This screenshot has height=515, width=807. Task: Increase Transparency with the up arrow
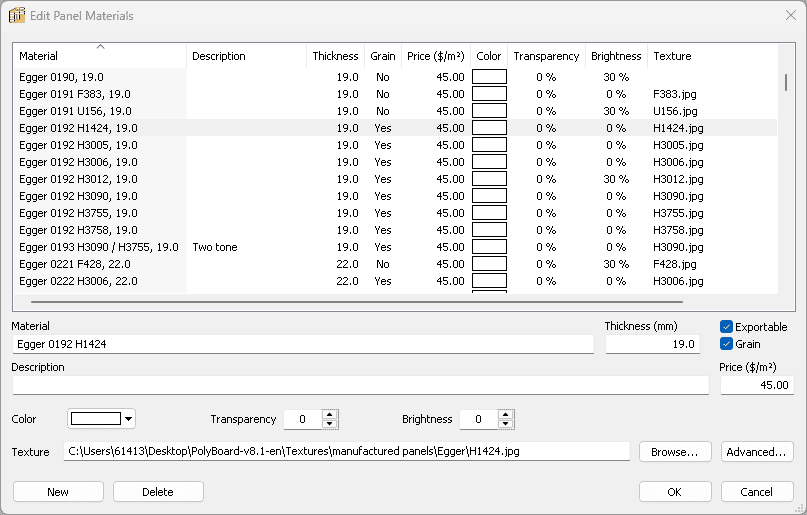click(x=330, y=414)
